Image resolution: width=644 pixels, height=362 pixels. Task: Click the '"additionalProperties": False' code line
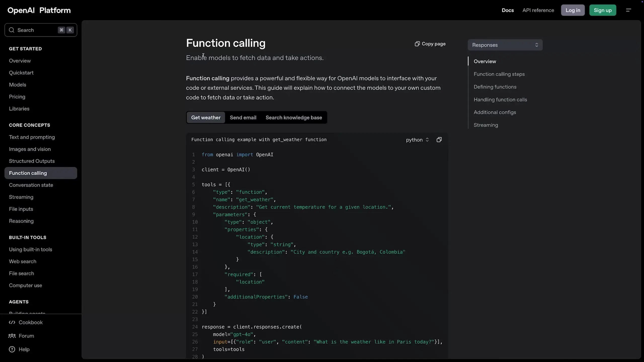pos(266,297)
